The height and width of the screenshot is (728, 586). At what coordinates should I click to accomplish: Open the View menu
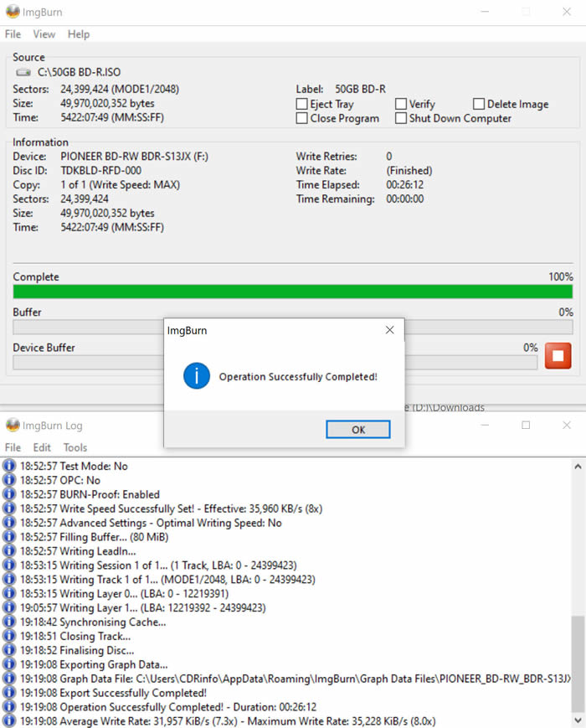click(44, 34)
